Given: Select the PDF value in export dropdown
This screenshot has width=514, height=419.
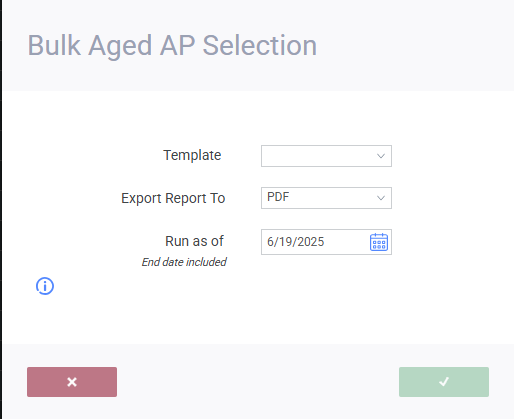Looking at the screenshot, I should [278, 197].
